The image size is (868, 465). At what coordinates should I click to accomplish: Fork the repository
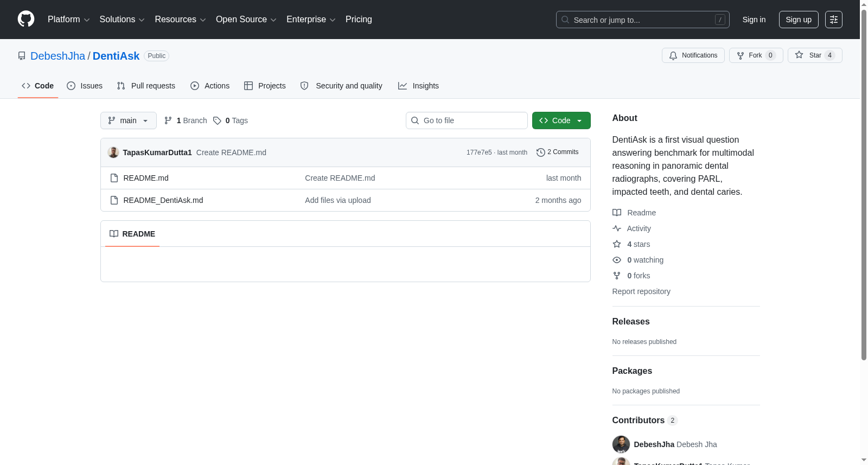(756, 55)
